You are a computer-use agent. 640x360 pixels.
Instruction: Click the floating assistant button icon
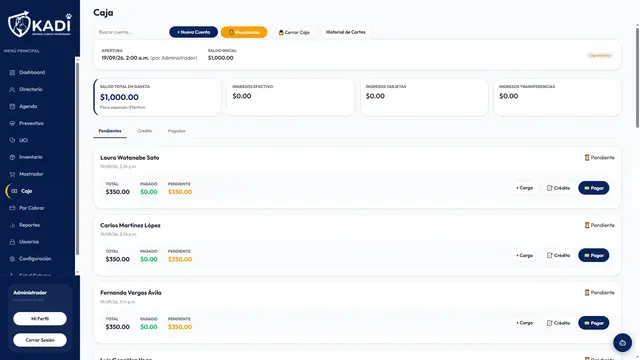click(622, 343)
